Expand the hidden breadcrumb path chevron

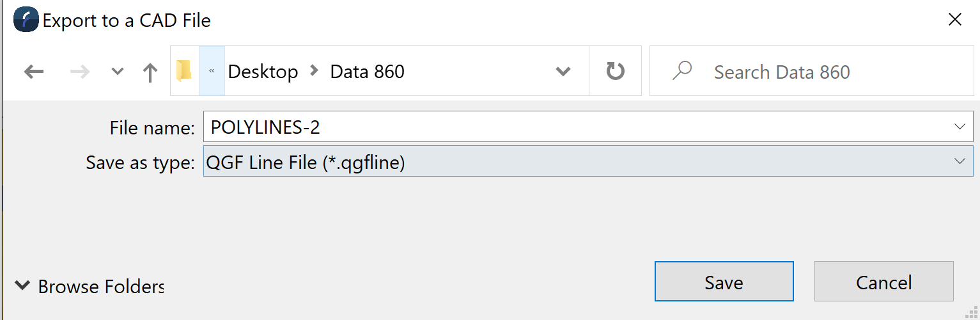pos(212,71)
